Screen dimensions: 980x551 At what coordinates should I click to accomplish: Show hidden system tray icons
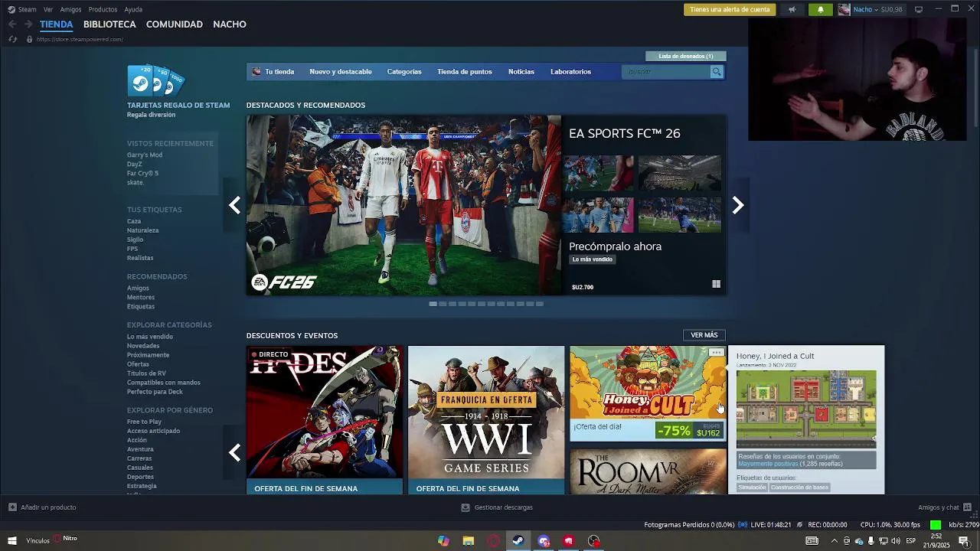(x=834, y=541)
